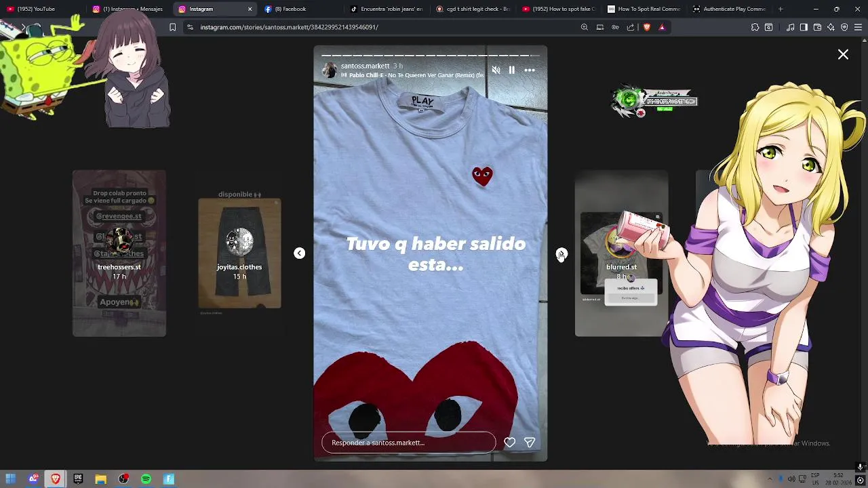Close the story viewer with the X

pyautogui.click(x=843, y=54)
